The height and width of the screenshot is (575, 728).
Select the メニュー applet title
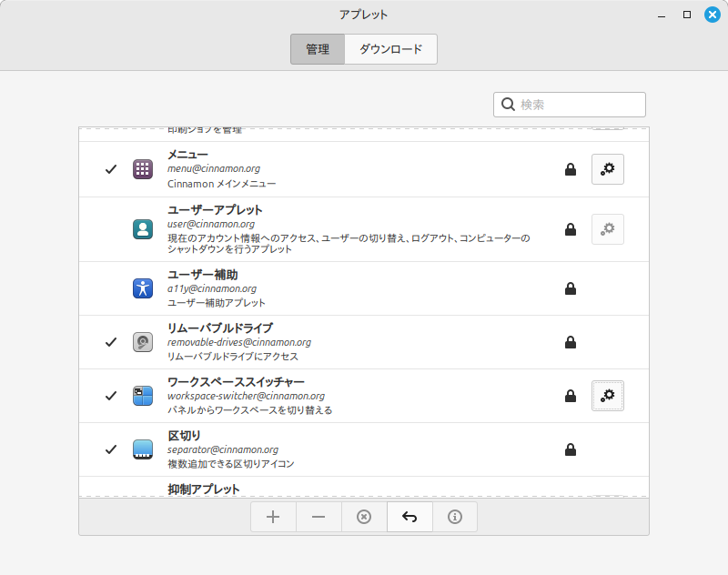187,155
